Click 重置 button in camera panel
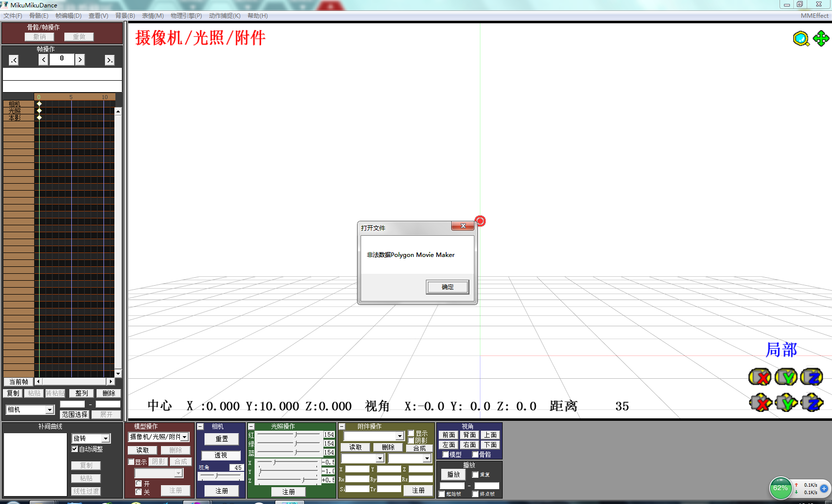The height and width of the screenshot is (504, 832). click(x=221, y=439)
